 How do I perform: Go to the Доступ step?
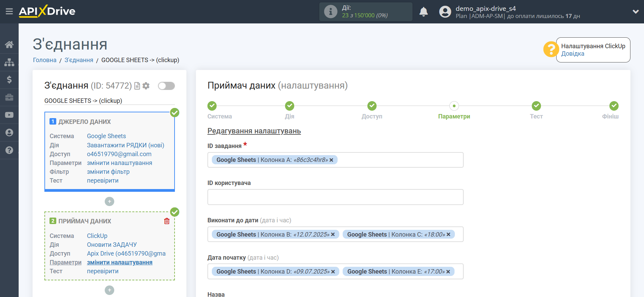(x=372, y=106)
